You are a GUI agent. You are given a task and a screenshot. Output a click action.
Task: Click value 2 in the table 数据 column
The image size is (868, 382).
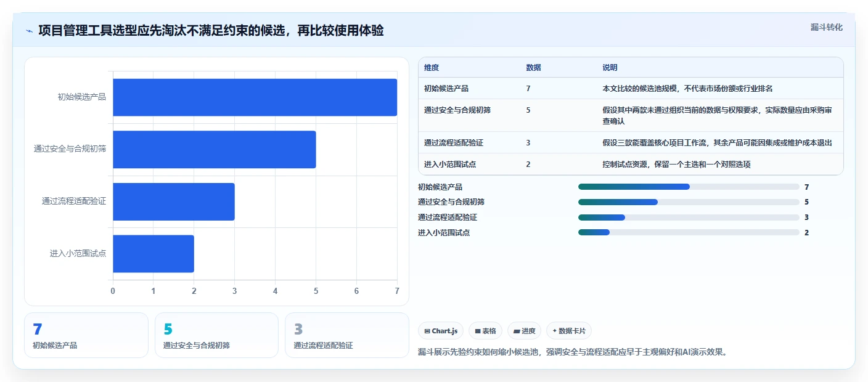click(528, 165)
